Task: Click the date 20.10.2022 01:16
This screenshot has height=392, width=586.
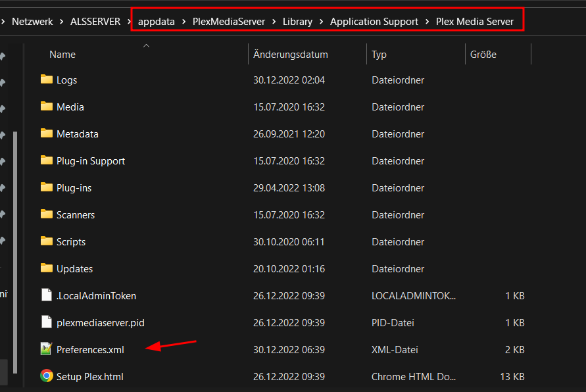Action: coord(289,269)
